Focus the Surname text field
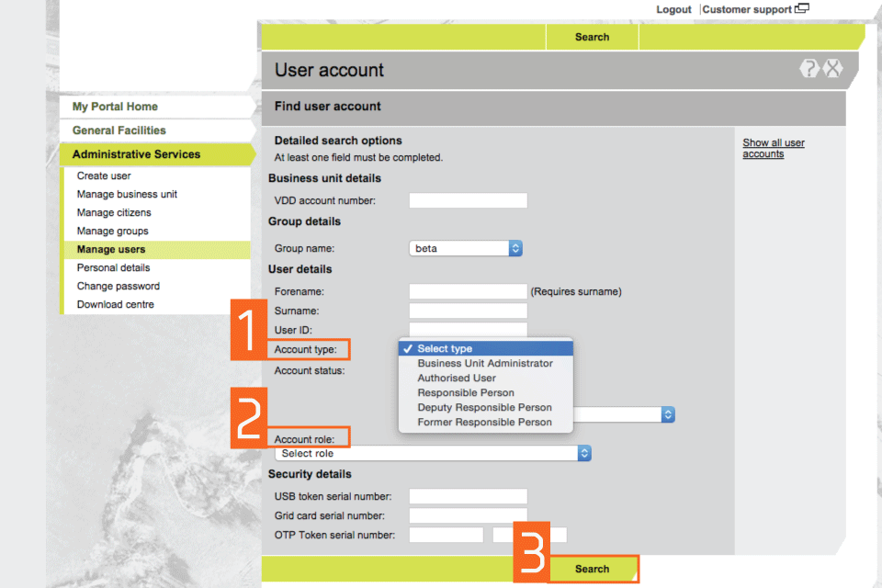This screenshot has height=588, width=882. (x=468, y=311)
